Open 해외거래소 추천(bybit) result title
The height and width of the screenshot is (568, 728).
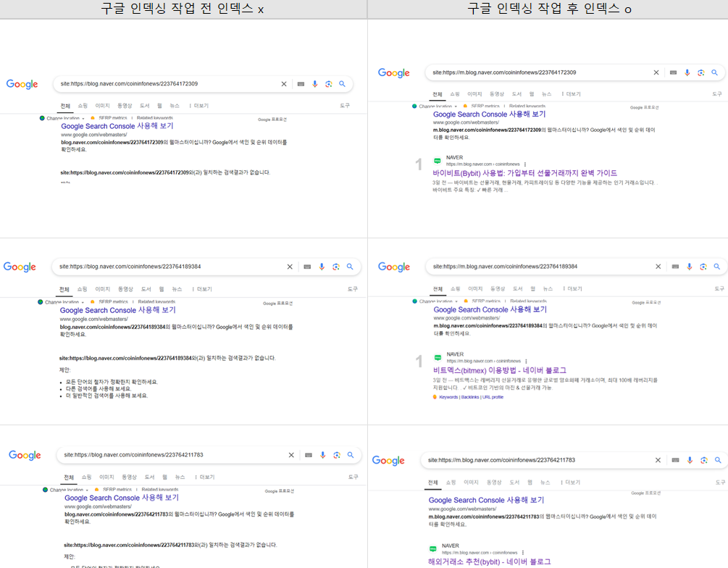click(x=490, y=562)
